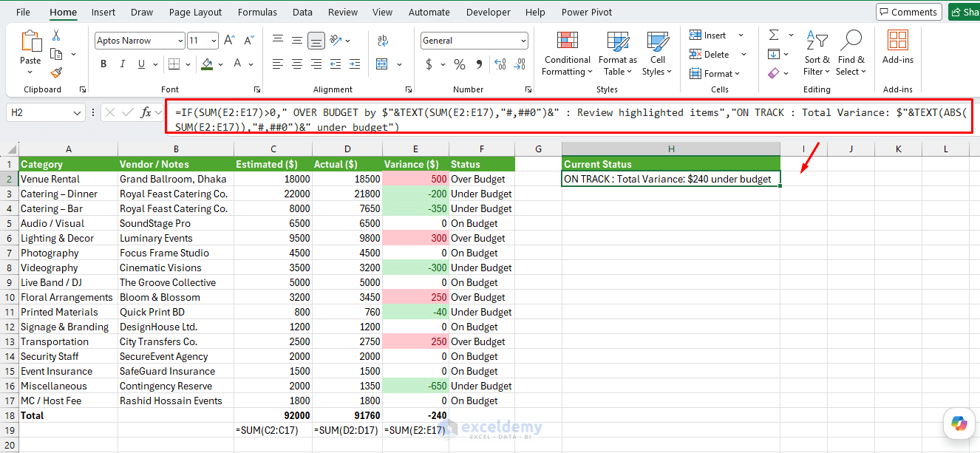Apply green Fill Color bucket
This screenshot has height=453, width=980.
coord(208,64)
